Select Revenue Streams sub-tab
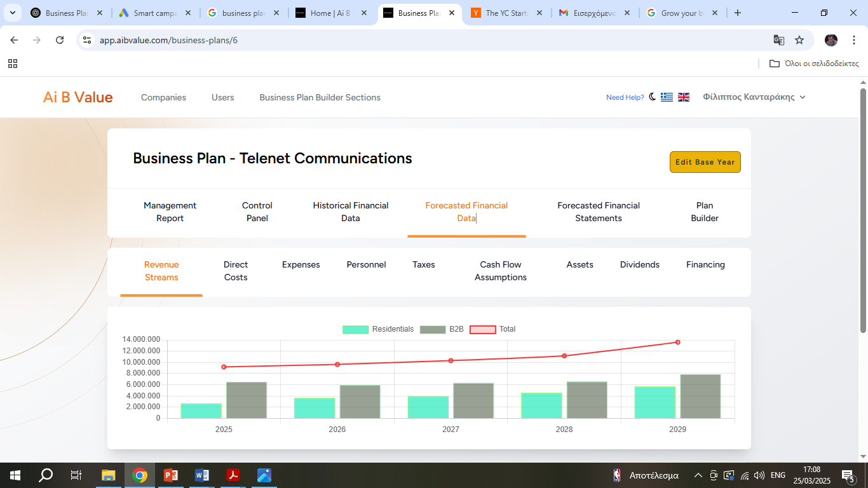 [x=161, y=271]
